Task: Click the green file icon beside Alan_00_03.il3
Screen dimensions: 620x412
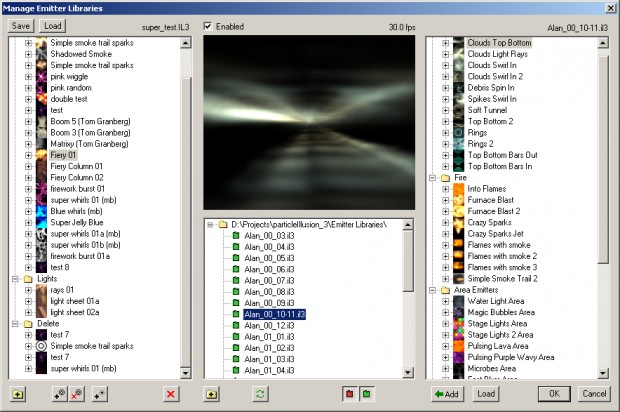Action: (236, 236)
